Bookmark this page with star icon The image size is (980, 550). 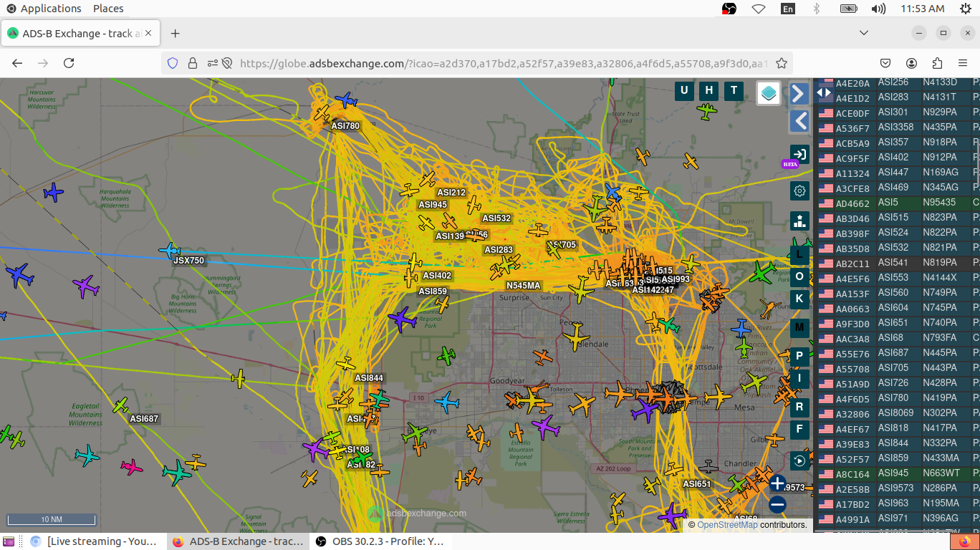pyautogui.click(x=782, y=63)
